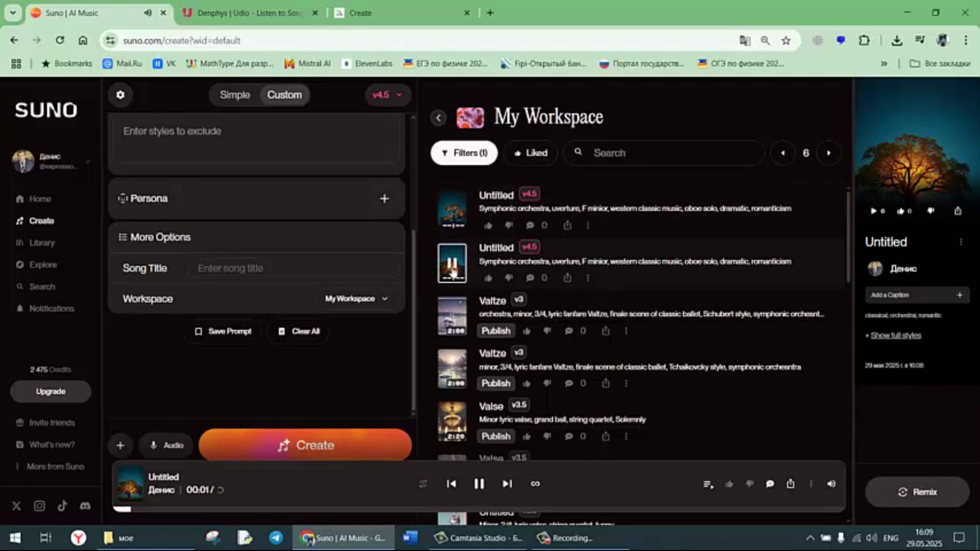Viewport: 980px width, 551px height.
Task: Share the second Untitled song
Action: coord(567,278)
